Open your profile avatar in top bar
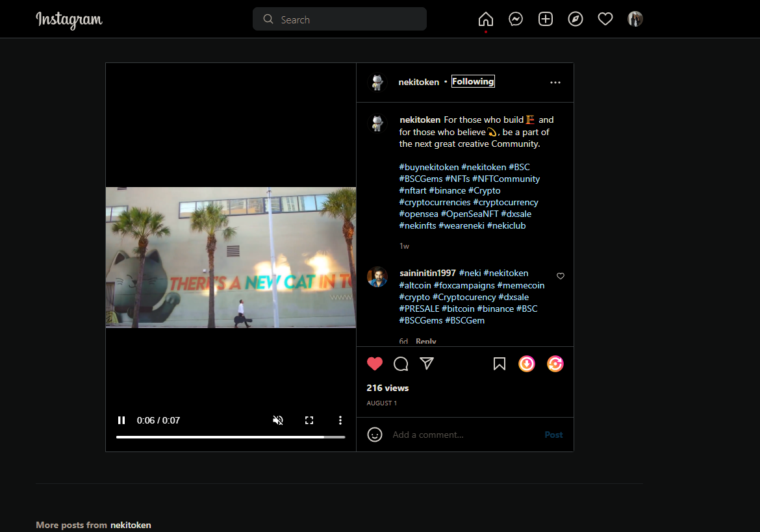 (635, 19)
